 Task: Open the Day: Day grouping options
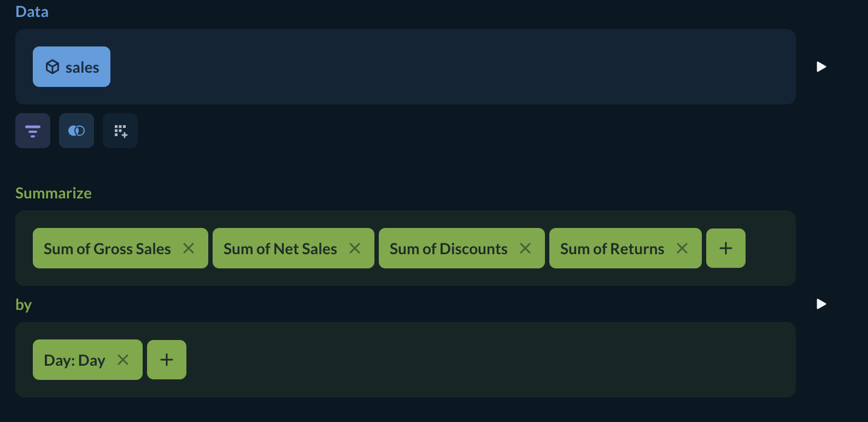(74, 360)
